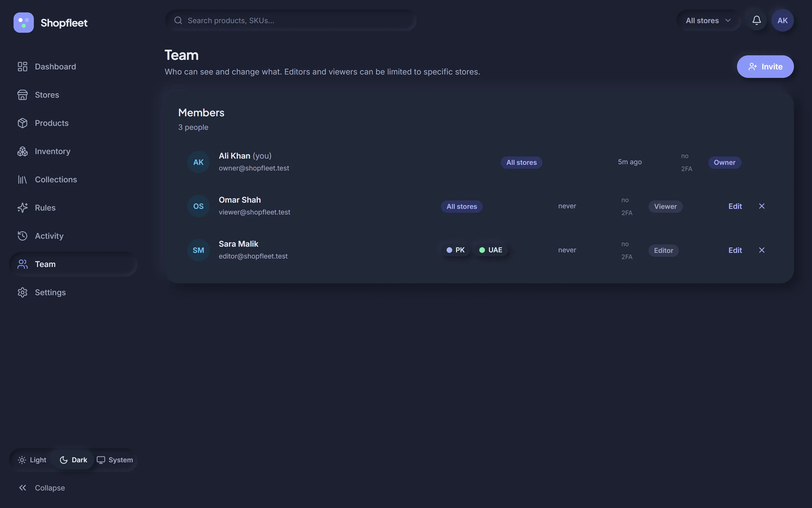Switch theme to System

coord(115,460)
